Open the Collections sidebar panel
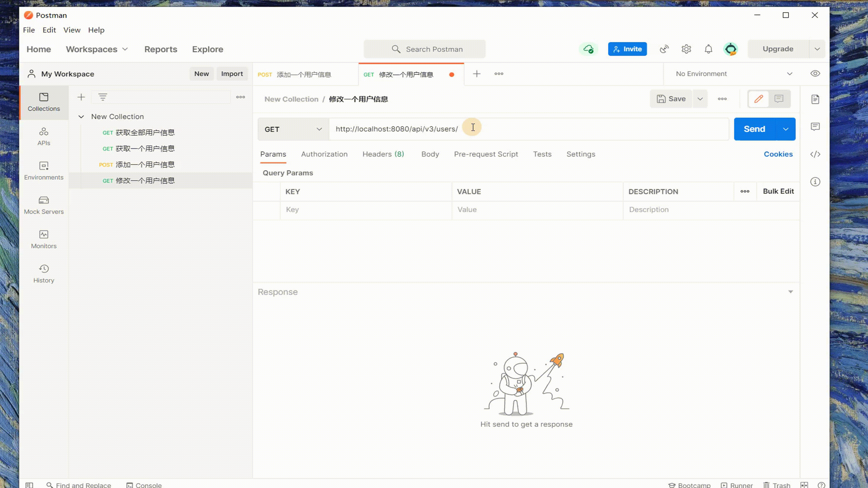 coord(44,102)
